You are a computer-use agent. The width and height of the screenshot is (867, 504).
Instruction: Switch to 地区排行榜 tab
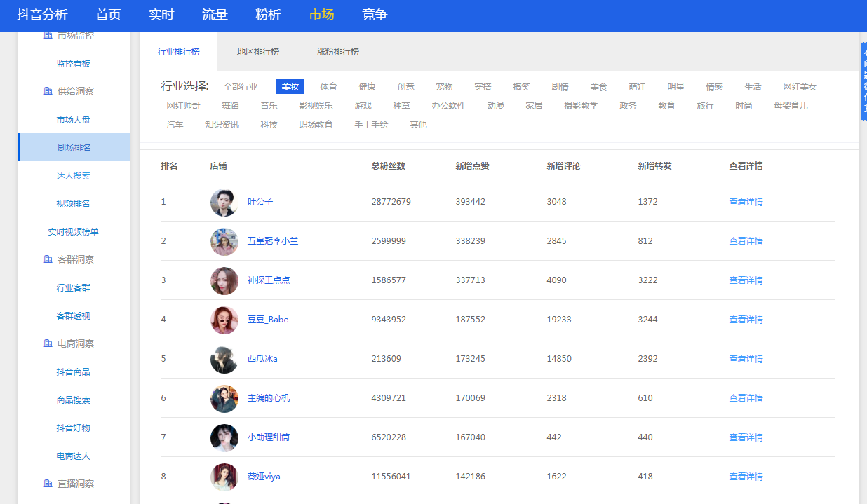(x=258, y=51)
